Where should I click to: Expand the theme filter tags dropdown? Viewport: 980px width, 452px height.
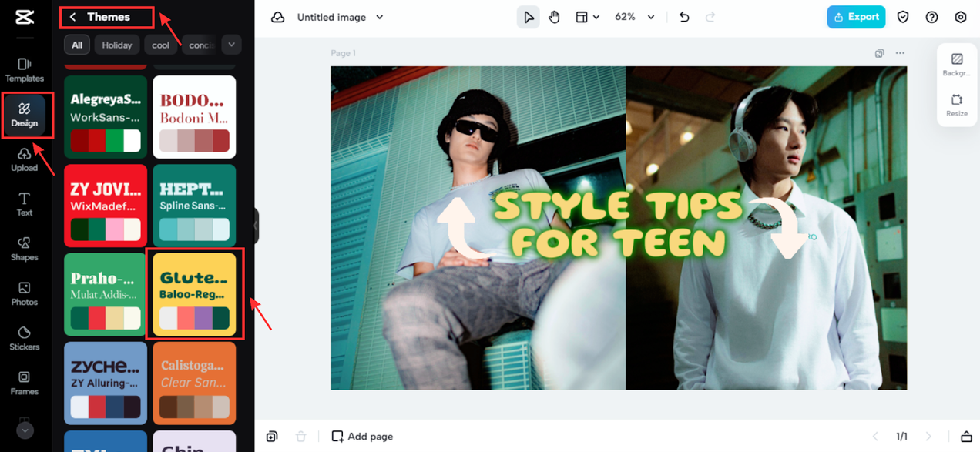[232, 45]
